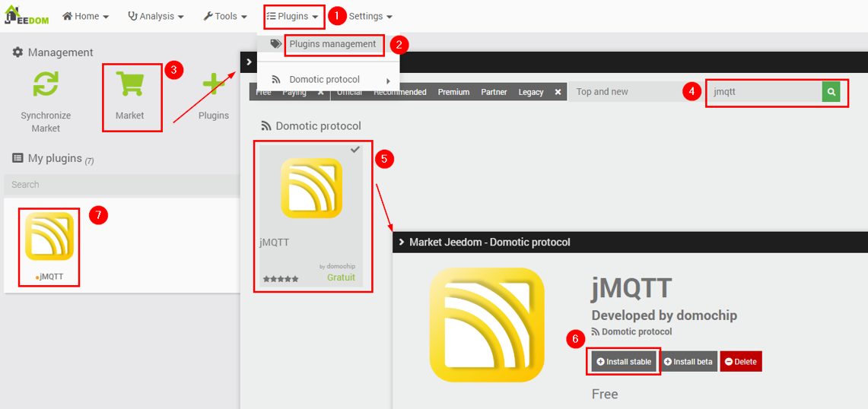Click the Install stable button

tap(625, 361)
